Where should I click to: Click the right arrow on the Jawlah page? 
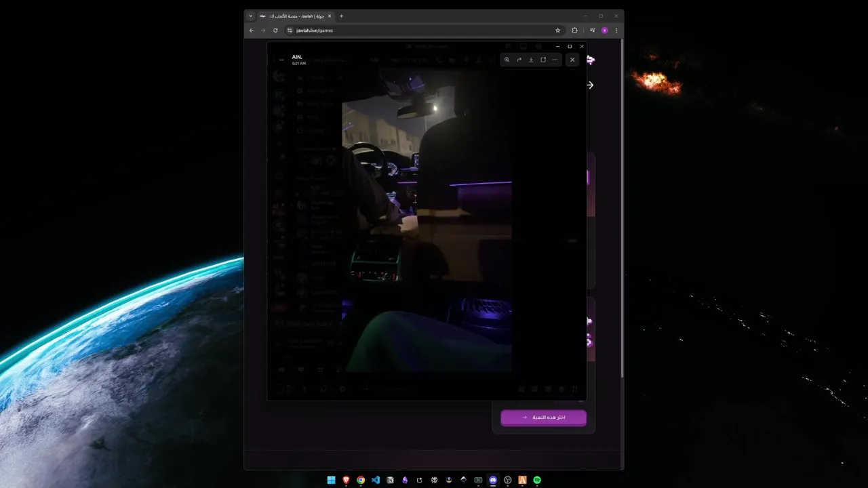590,85
